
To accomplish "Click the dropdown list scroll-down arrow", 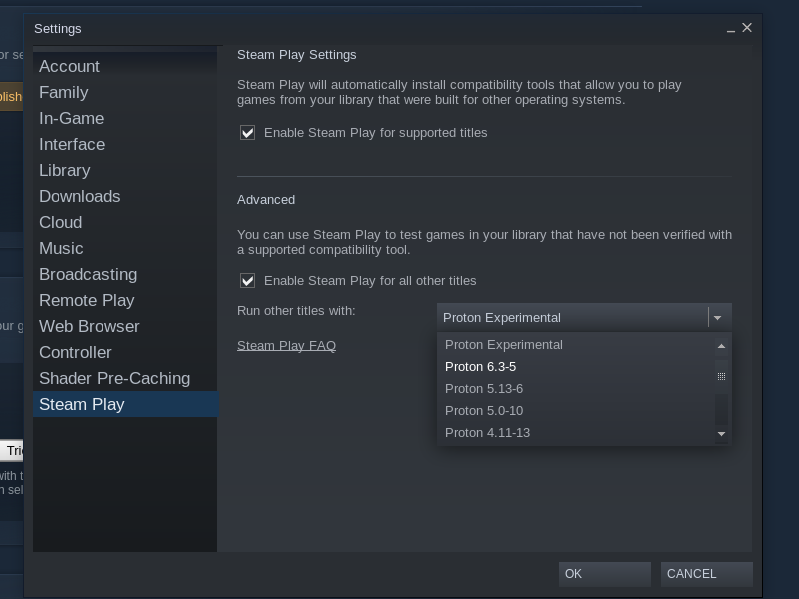I will (x=721, y=434).
